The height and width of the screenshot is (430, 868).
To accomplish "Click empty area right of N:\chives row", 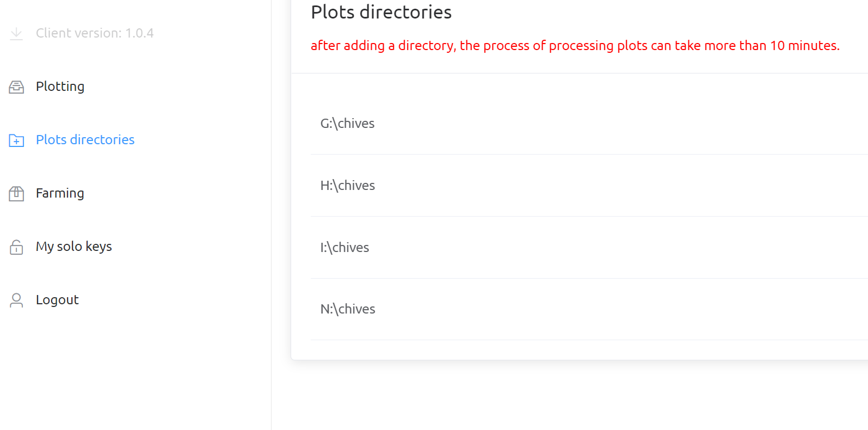I will pyautogui.click(x=620, y=309).
